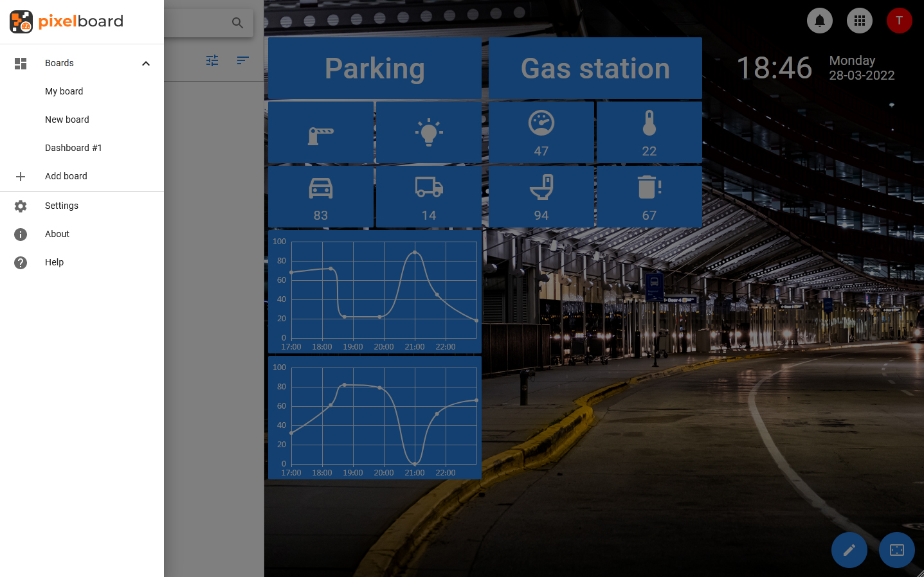Toggle fullscreen mode button
The height and width of the screenshot is (577, 924).
[896, 550]
